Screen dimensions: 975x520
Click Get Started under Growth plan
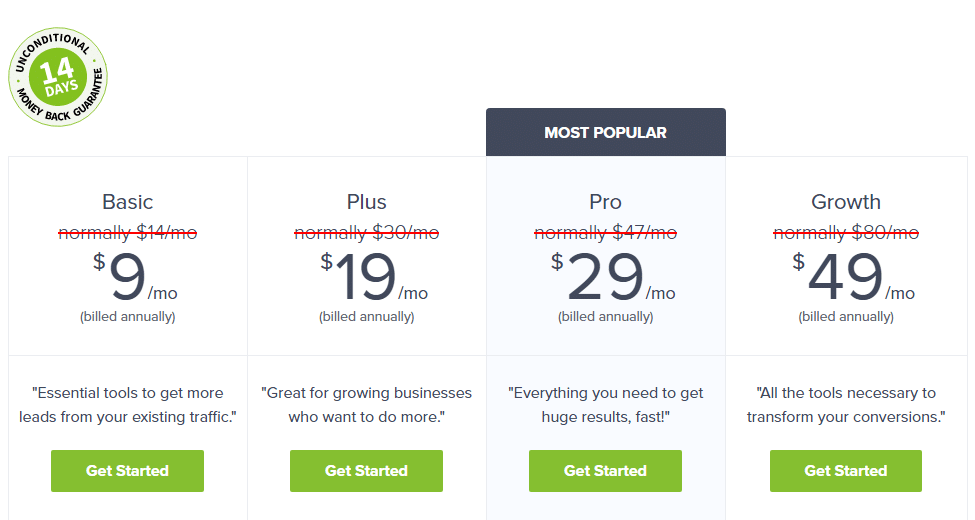(845, 471)
